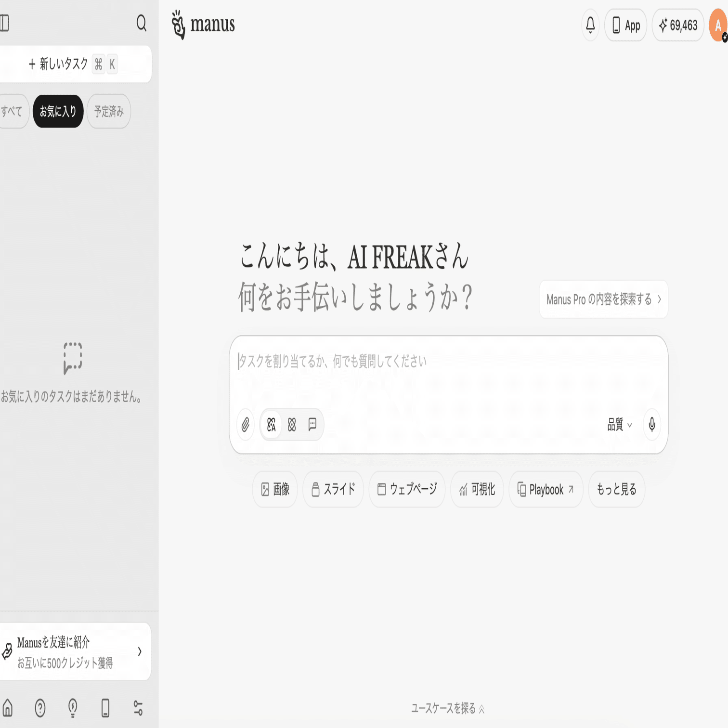Choose the 画像 suggestion chip
This screenshot has width=728, height=728.
[275, 489]
